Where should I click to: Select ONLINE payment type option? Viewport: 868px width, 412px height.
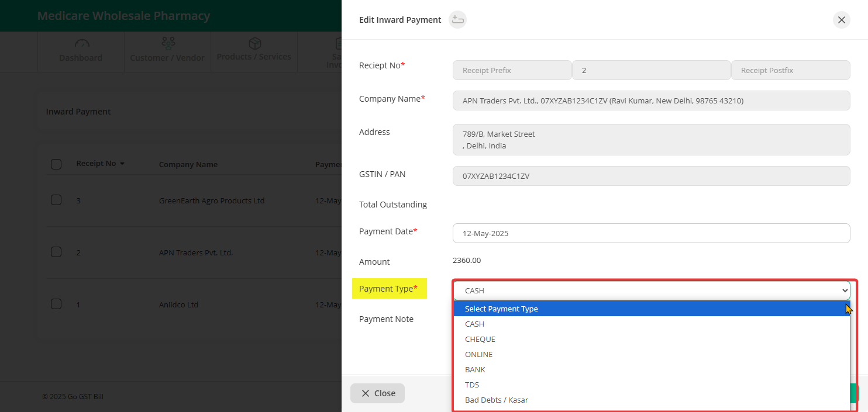click(x=478, y=354)
